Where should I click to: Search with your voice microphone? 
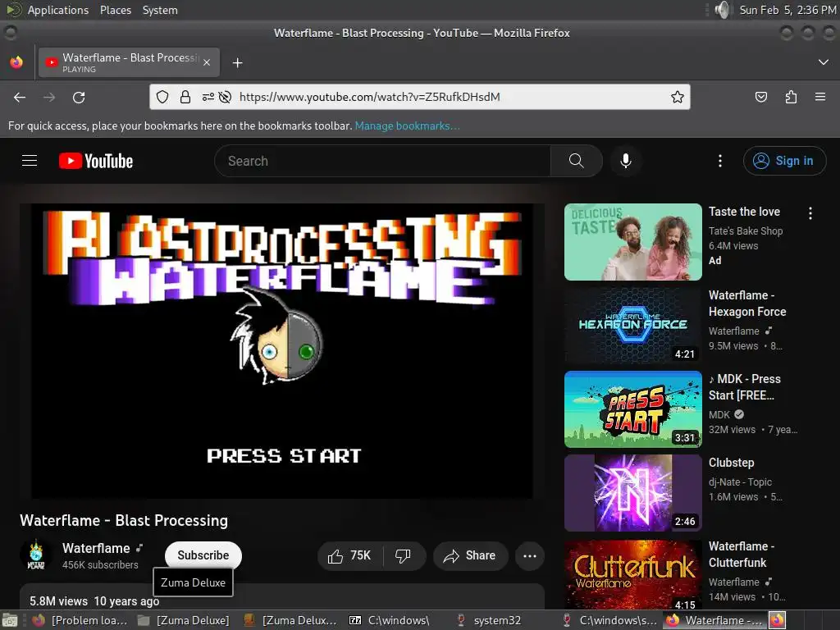(625, 161)
